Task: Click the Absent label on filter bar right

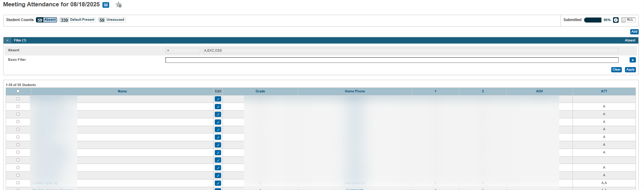Action: (x=630, y=40)
